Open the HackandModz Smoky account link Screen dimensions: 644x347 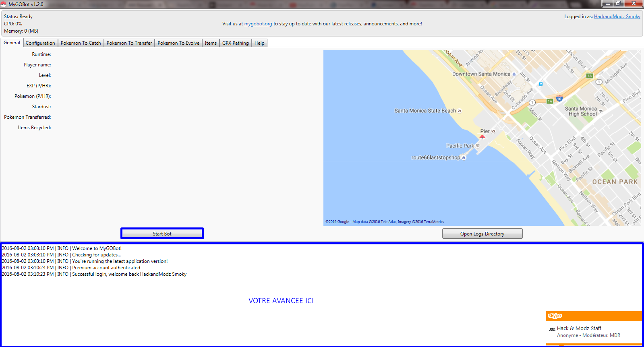tap(617, 17)
